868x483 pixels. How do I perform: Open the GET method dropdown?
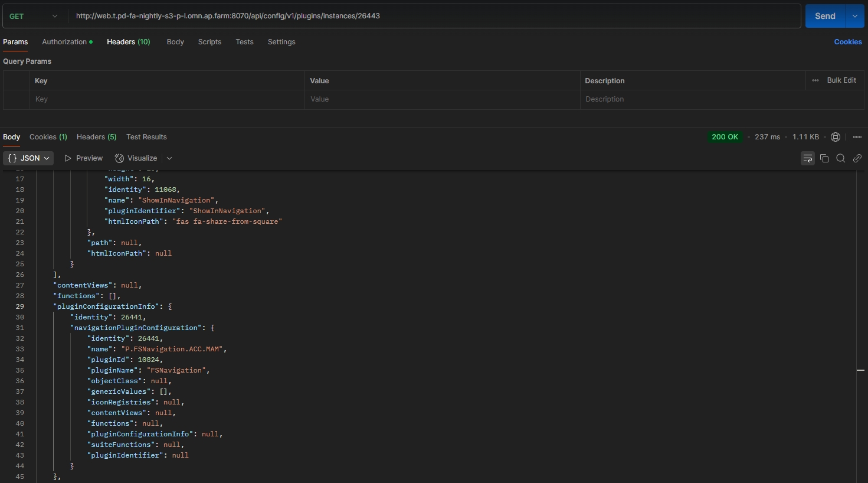pyautogui.click(x=34, y=17)
